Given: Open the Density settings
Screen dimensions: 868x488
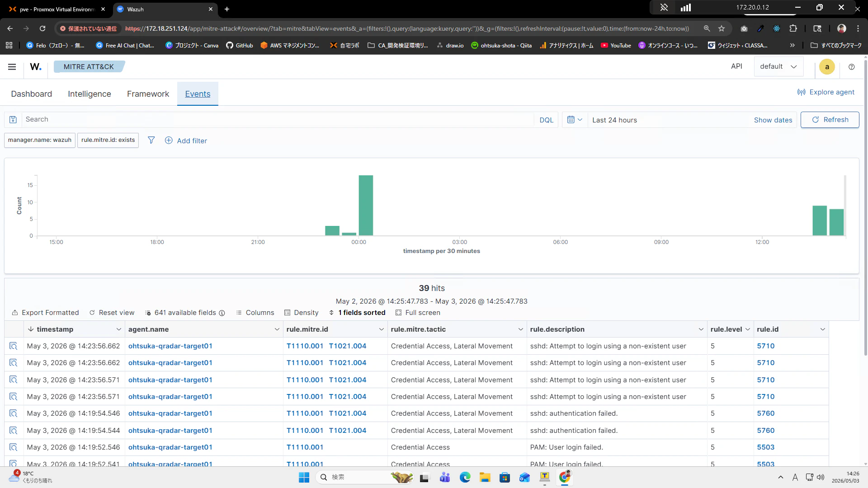Looking at the screenshot, I should click(x=301, y=313).
